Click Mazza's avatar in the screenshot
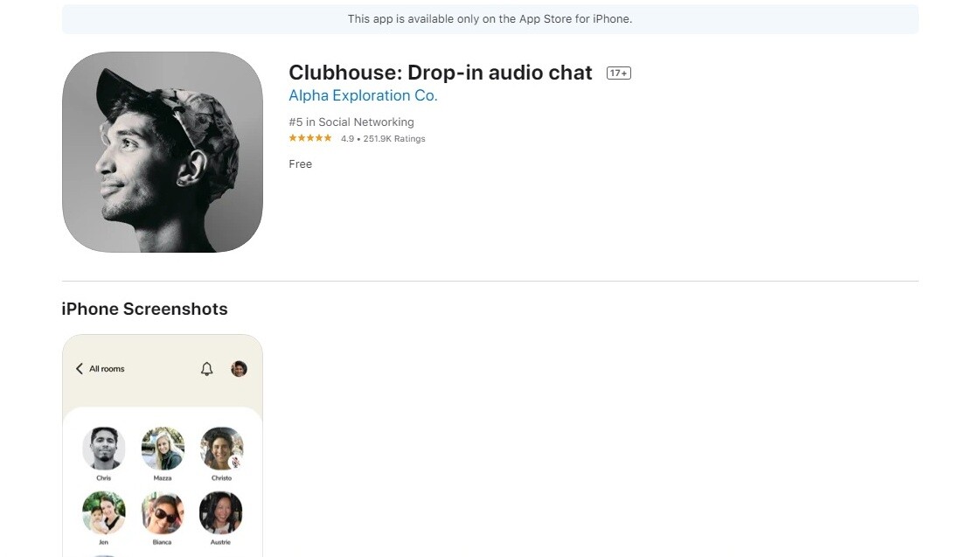Viewport: 980px width, 557px height. tap(163, 449)
